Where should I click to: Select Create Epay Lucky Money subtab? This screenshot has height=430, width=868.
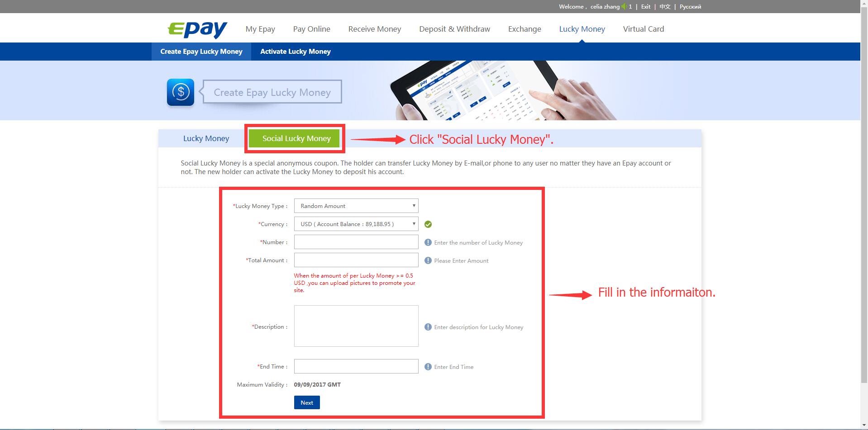tap(201, 52)
